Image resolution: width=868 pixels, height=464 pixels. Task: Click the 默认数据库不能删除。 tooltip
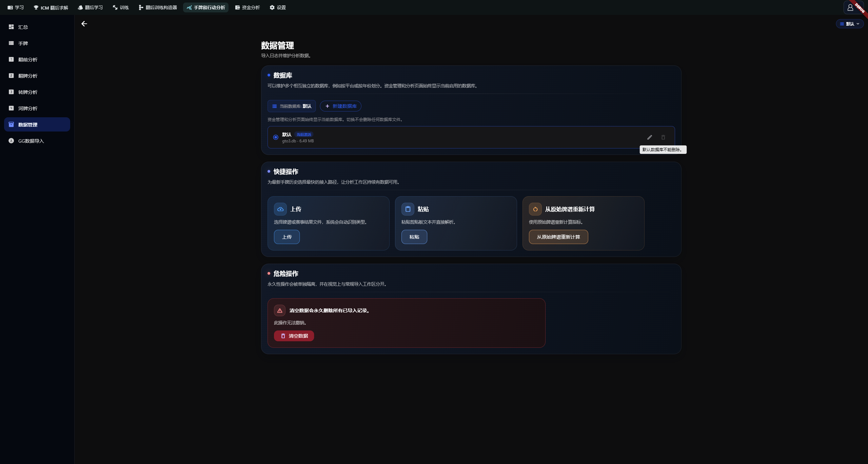(x=663, y=149)
